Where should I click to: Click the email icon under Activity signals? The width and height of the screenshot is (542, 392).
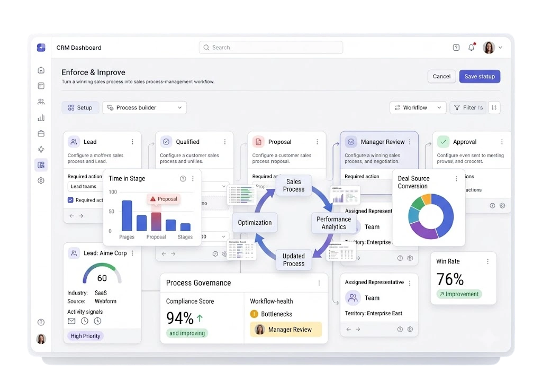pos(71,321)
